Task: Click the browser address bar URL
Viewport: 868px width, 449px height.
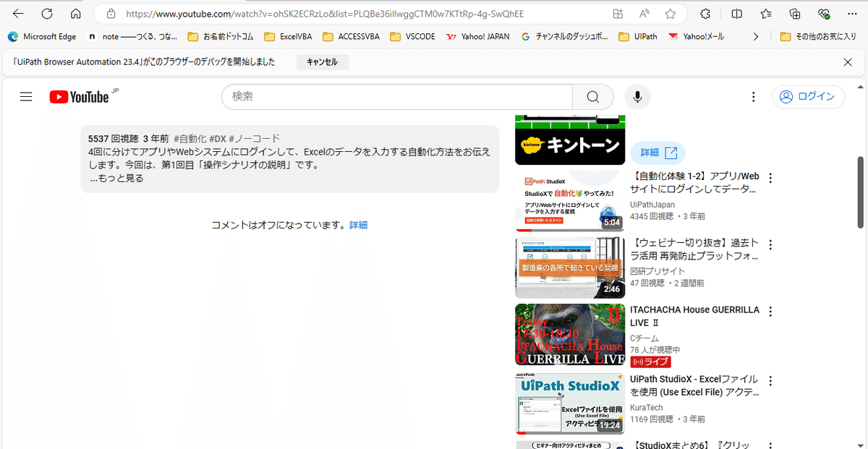Action: point(325,14)
